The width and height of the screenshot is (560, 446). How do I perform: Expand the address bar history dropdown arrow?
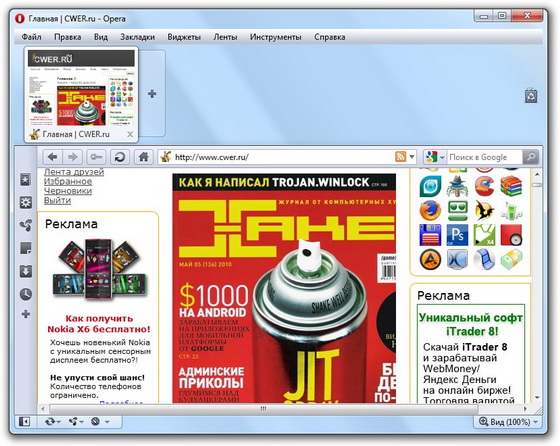[x=412, y=157]
